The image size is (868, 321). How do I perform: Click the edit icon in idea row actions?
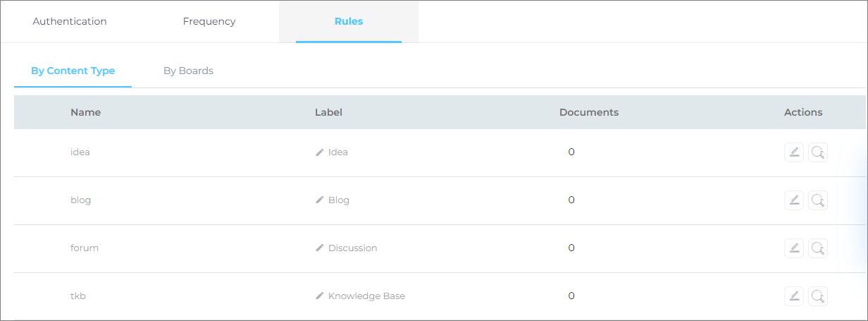click(794, 152)
